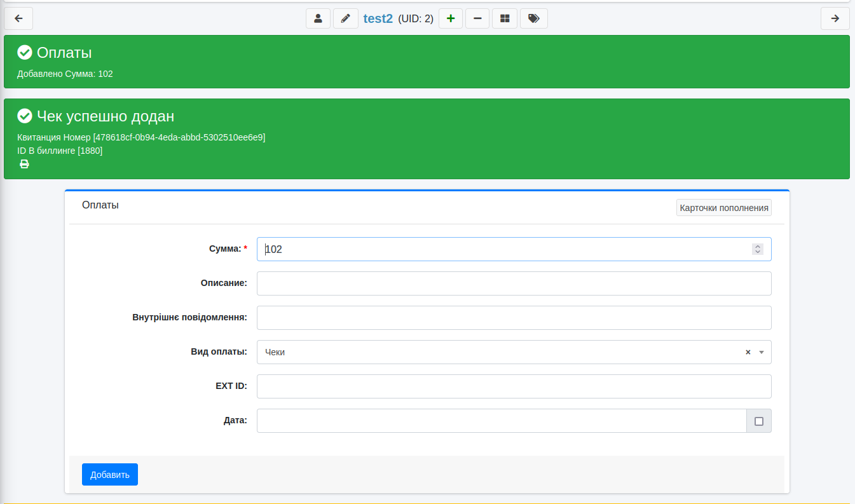Open the Вид оплаты select box
Screen dimensions: 855x504
pyautogui.click(x=496, y=352)
